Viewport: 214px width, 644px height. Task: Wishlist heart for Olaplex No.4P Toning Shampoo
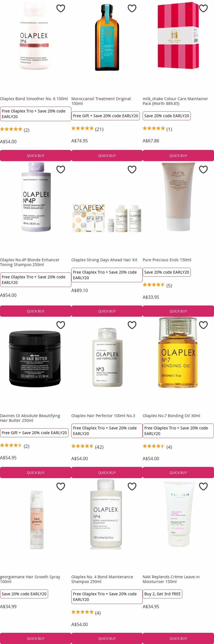point(61,170)
